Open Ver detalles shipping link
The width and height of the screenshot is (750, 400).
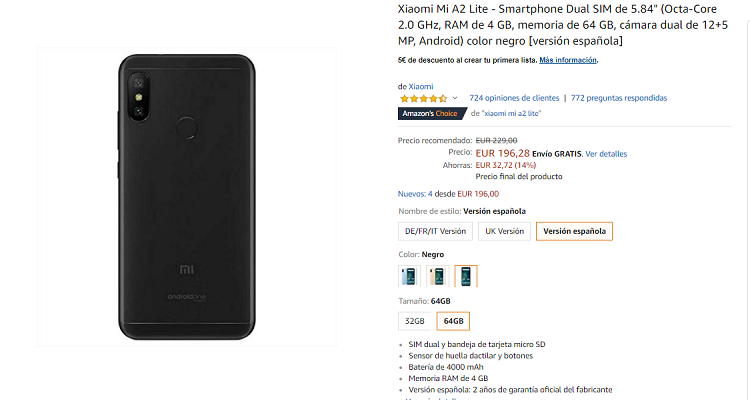pos(606,154)
